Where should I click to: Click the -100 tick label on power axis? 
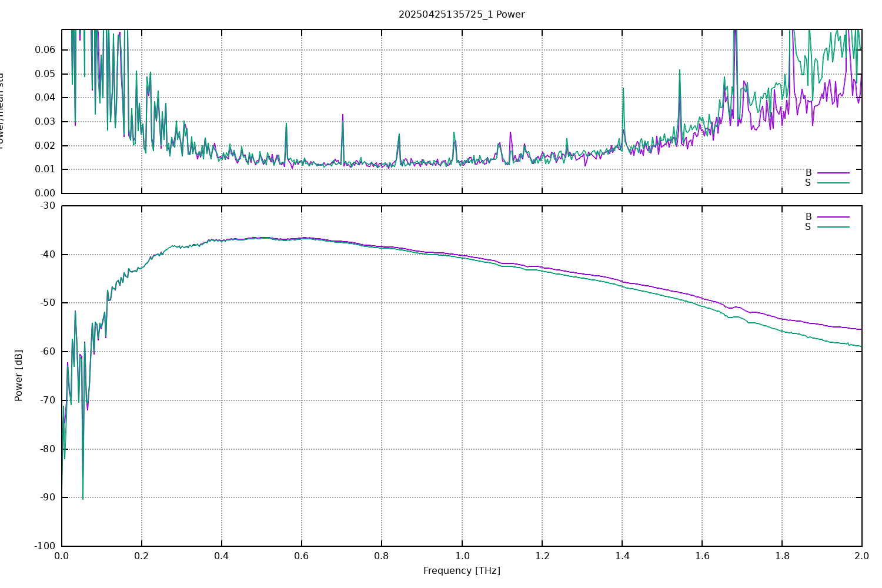click(x=45, y=546)
